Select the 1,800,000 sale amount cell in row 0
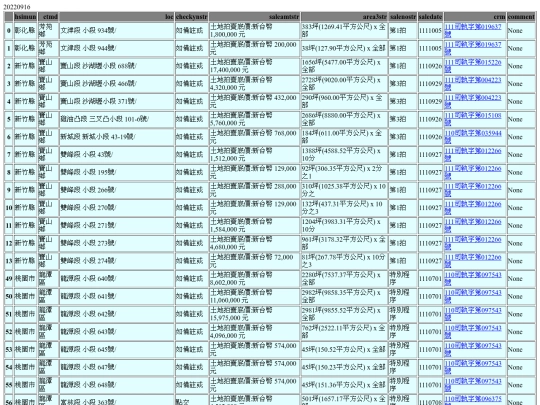This screenshot has height=405, width=540. (255, 30)
